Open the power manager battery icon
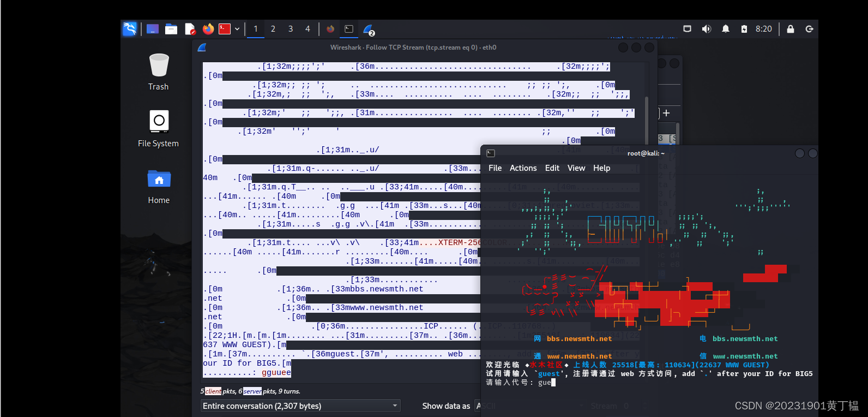Viewport: 868px width, 417px height. tap(744, 29)
